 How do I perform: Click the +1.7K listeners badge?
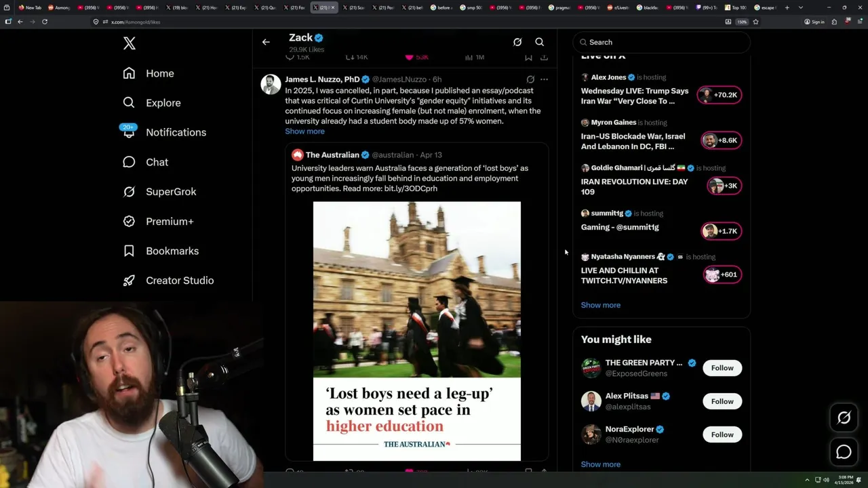[x=721, y=231]
